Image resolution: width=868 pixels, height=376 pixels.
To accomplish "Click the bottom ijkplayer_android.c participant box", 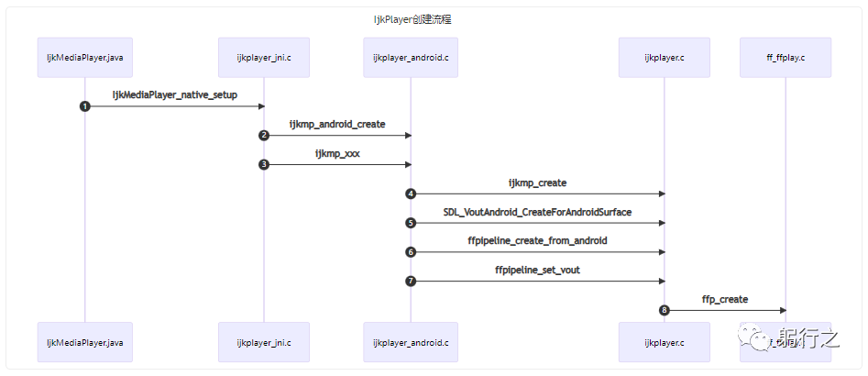I will point(411,342).
